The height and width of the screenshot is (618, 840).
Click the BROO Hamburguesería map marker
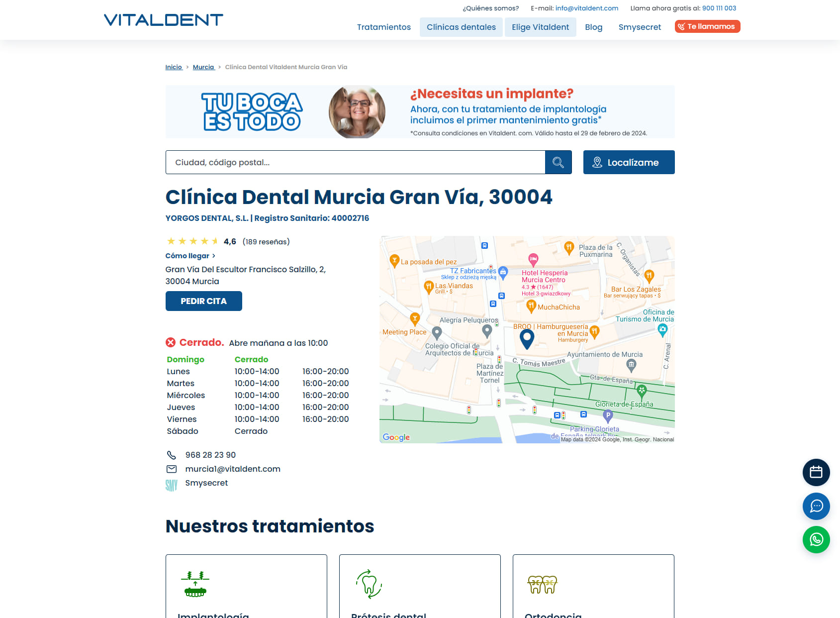pos(594,332)
